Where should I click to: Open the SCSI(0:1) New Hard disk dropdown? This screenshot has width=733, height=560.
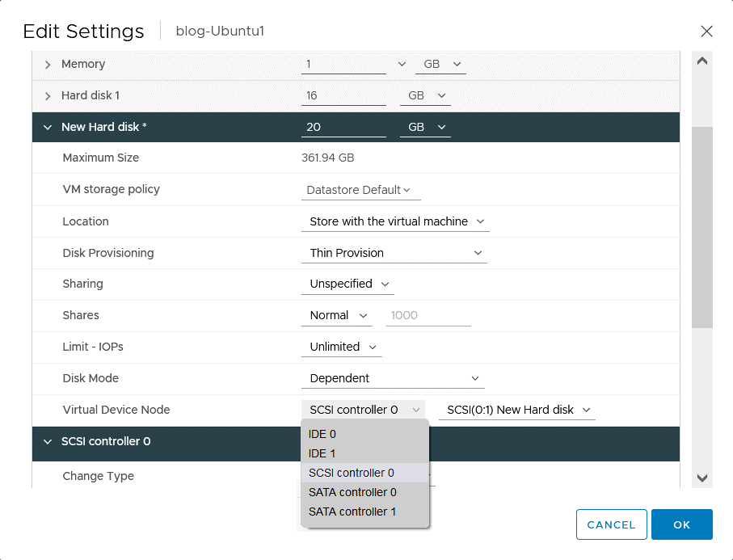pos(516,410)
